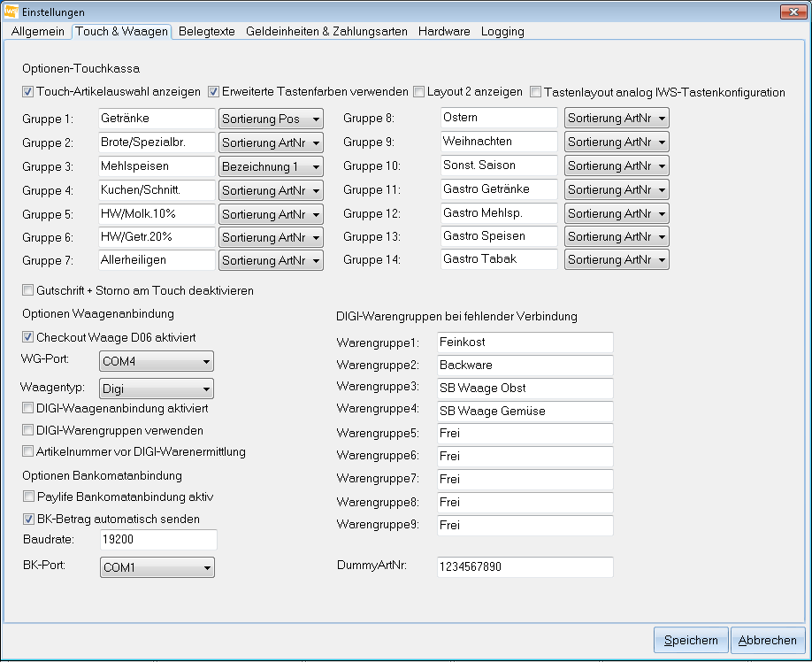This screenshot has width=812, height=662.
Task: Save settings with Speichern button
Action: (691, 640)
